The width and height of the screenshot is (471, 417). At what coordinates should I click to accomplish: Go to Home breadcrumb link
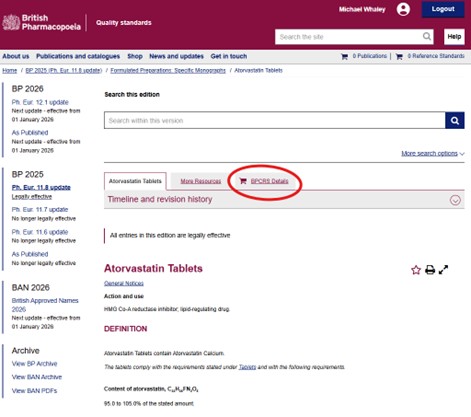coord(10,70)
